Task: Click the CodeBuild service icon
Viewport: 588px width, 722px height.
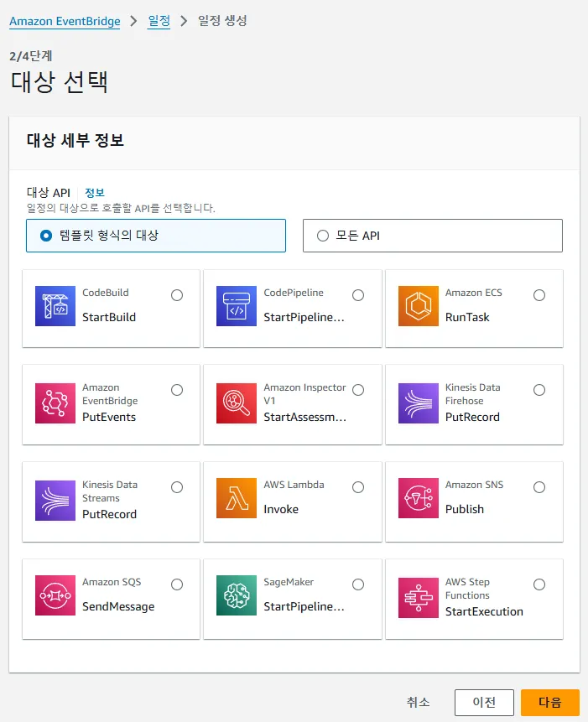Action: pos(55,306)
